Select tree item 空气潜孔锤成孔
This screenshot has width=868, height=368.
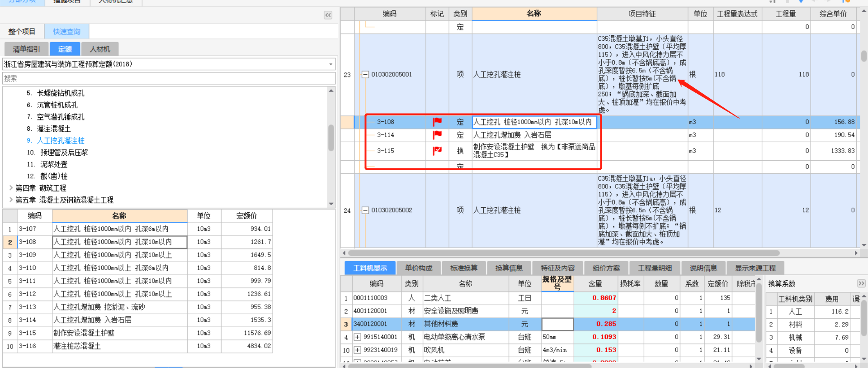61,117
